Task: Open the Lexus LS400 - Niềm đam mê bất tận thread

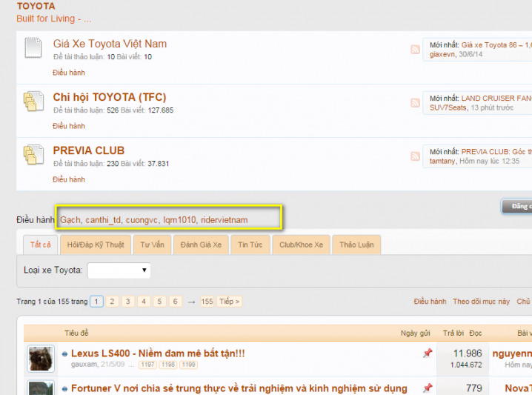Action: click(158, 353)
